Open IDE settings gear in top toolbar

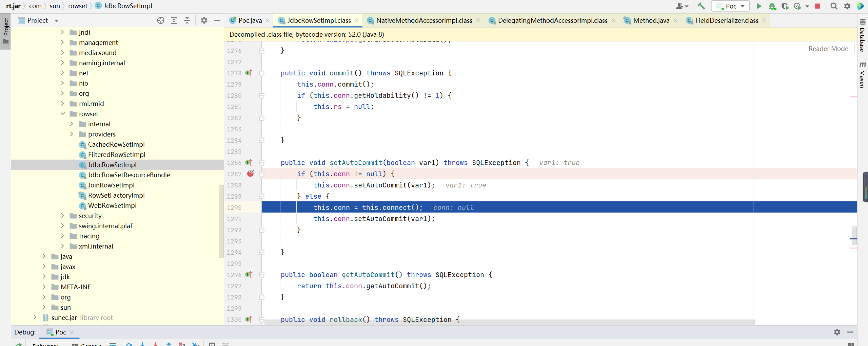(847, 6)
